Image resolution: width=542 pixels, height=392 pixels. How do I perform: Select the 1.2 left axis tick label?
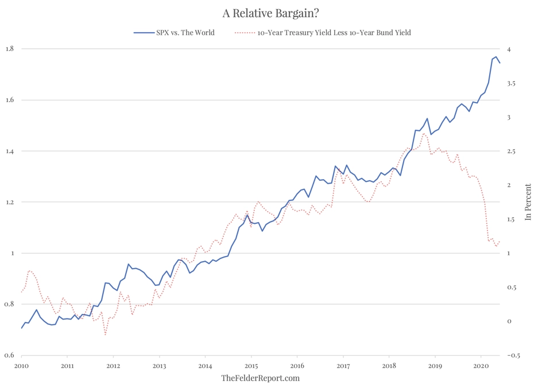tap(10, 202)
